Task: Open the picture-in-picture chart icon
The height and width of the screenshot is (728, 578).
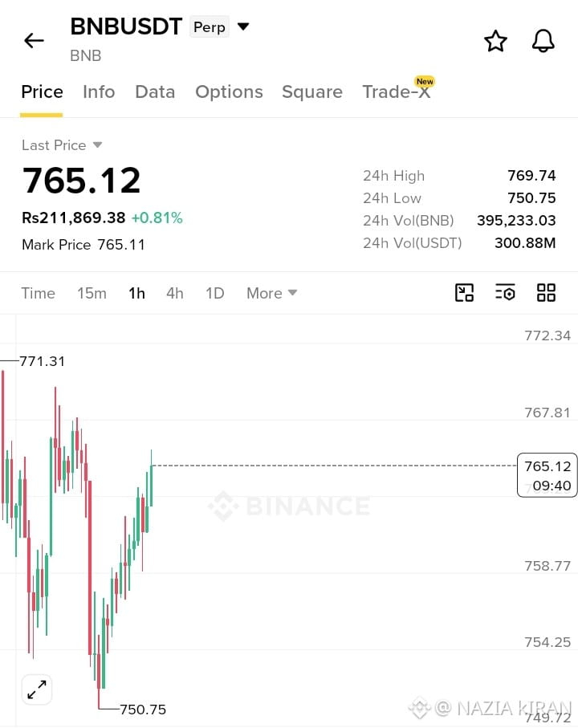Action: click(464, 293)
